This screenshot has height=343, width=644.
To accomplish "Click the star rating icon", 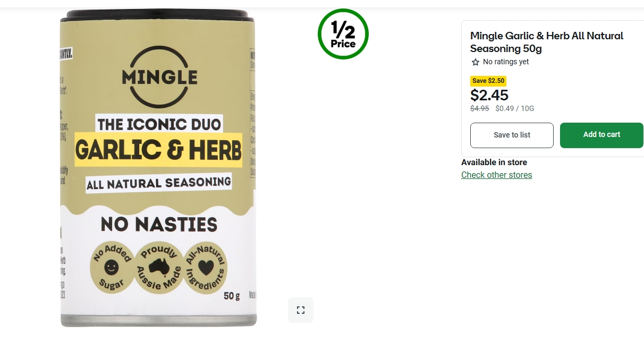I will [476, 62].
